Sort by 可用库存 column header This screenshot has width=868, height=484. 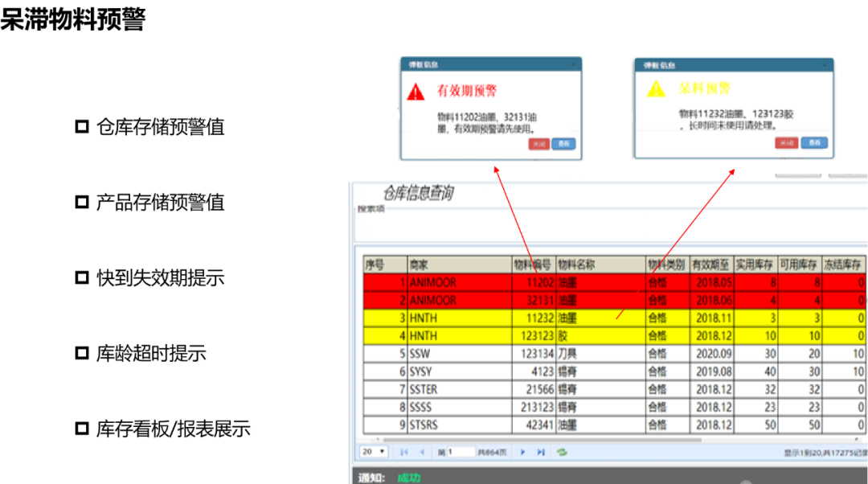[800, 265]
